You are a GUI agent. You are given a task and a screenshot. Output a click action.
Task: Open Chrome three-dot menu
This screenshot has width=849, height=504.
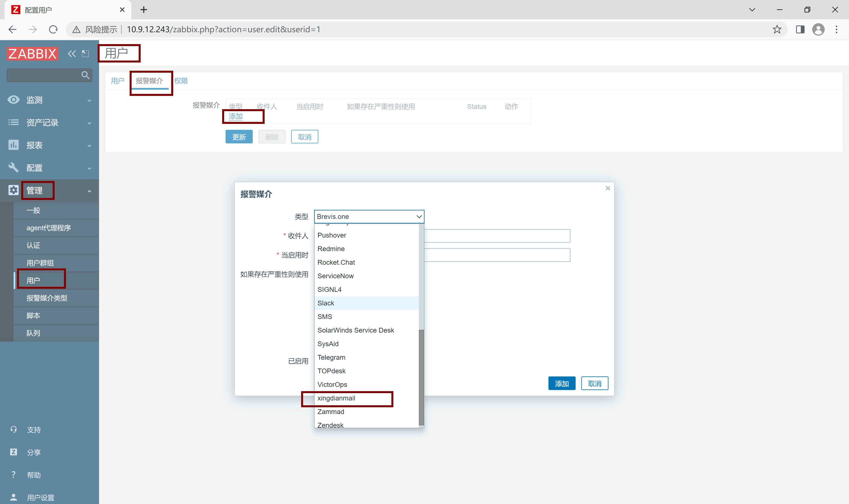tap(837, 29)
